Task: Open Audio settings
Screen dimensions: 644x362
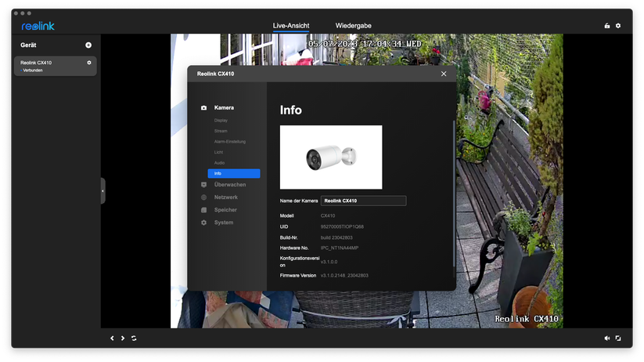Action: [x=219, y=163]
